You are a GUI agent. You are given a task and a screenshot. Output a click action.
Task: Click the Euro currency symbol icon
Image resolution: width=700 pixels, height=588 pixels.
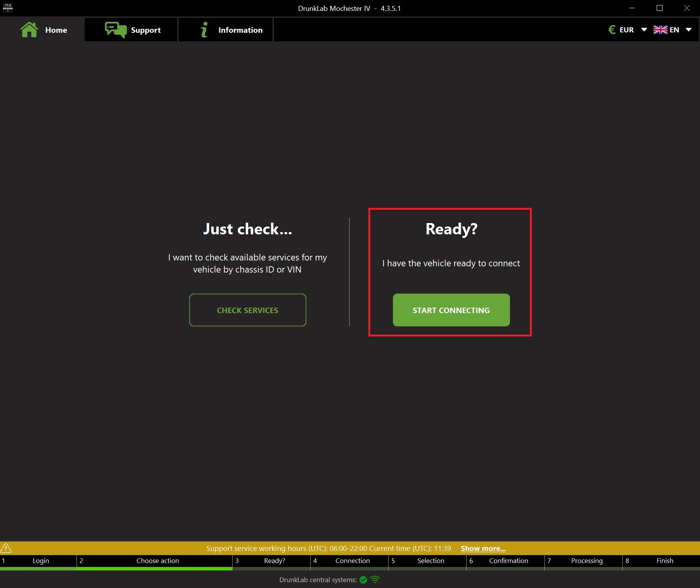coord(612,30)
